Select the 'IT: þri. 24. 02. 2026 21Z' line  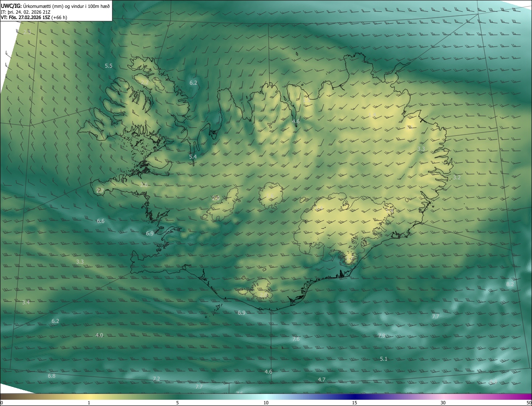[26, 12]
